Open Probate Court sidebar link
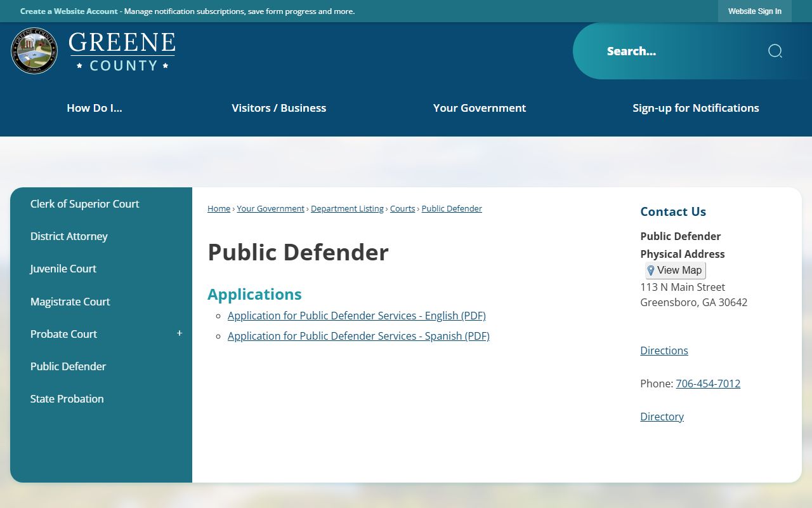 coord(63,334)
